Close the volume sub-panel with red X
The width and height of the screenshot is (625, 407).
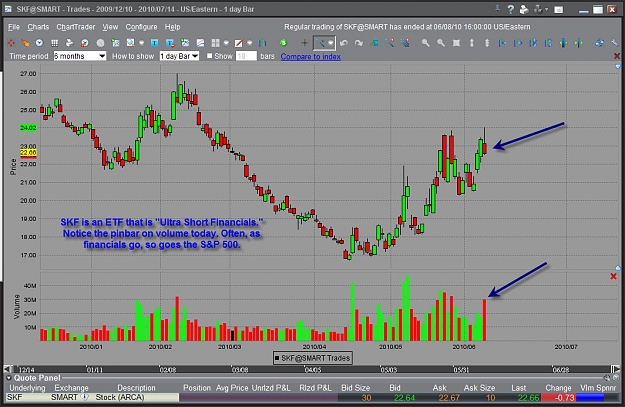coord(613,276)
